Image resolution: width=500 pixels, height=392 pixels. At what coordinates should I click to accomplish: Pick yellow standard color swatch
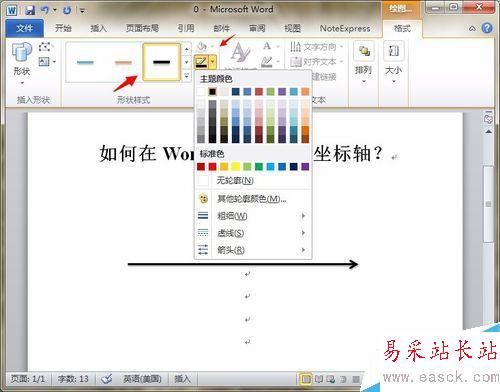coord(236,167)
